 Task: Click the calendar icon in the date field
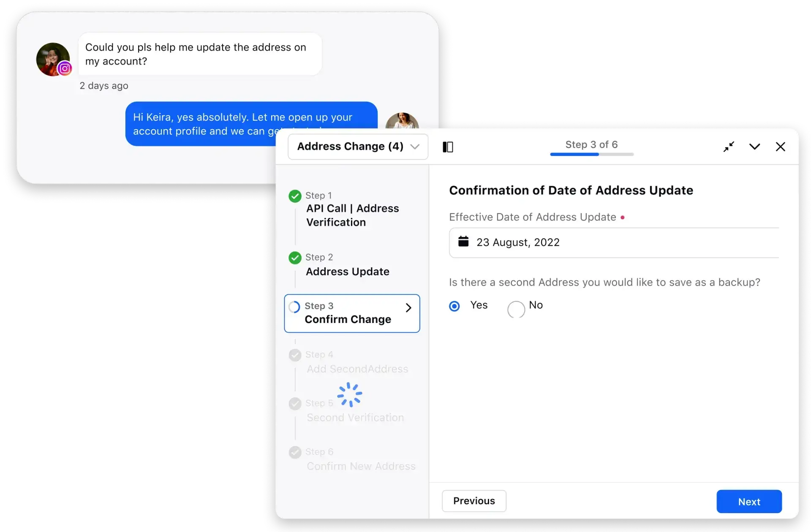point(463,242)
